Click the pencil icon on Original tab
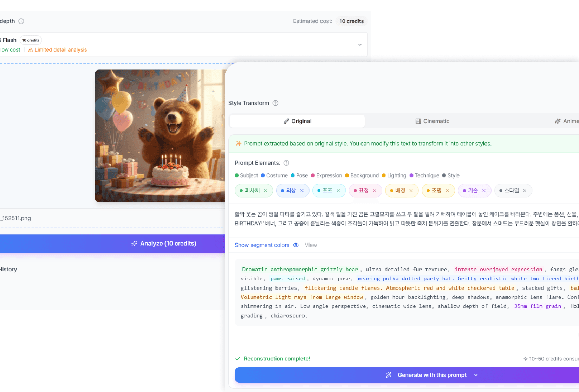 (x=286, y=121)
